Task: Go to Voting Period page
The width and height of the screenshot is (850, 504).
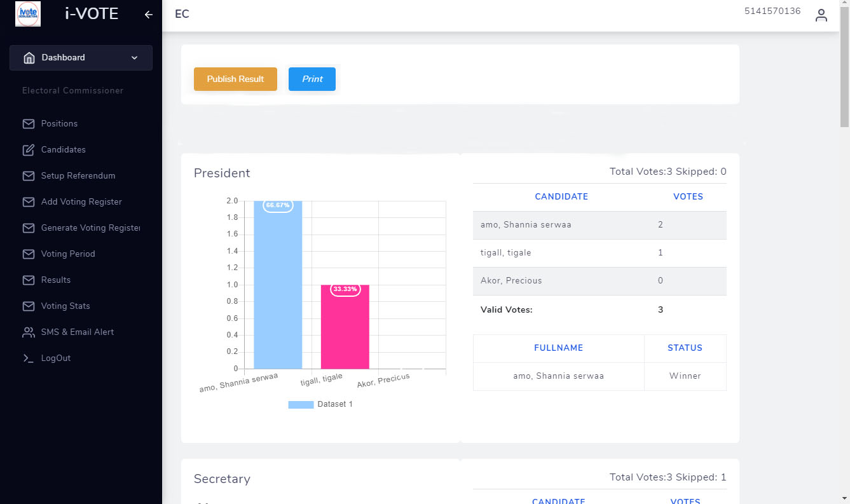Action: [x=68, y=254]
